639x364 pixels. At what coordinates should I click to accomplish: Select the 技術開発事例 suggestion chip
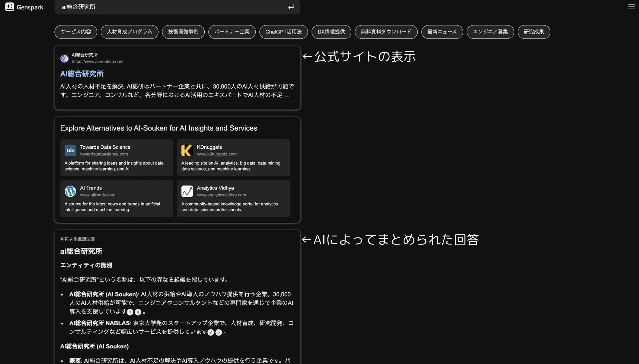[x=183, y=32]
